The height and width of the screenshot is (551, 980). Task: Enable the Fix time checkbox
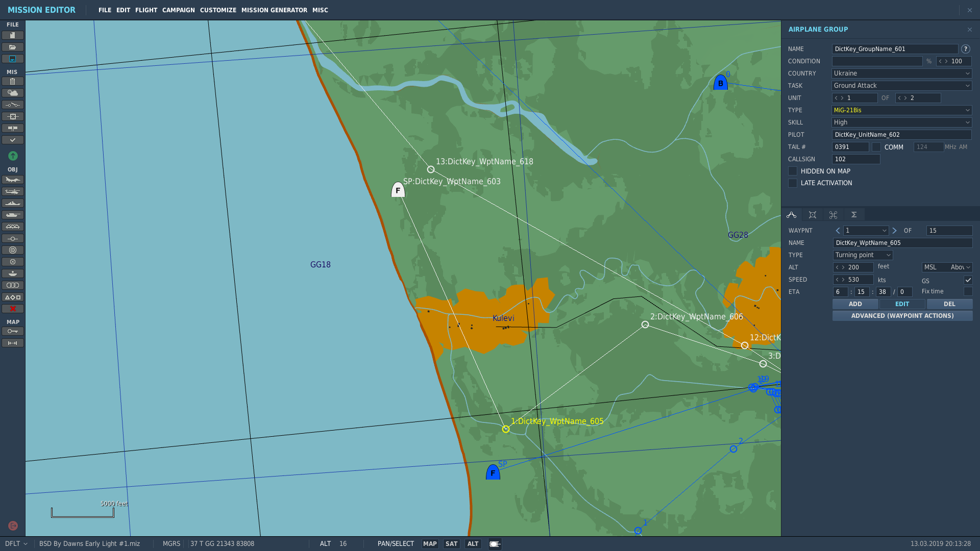point(968,291)
